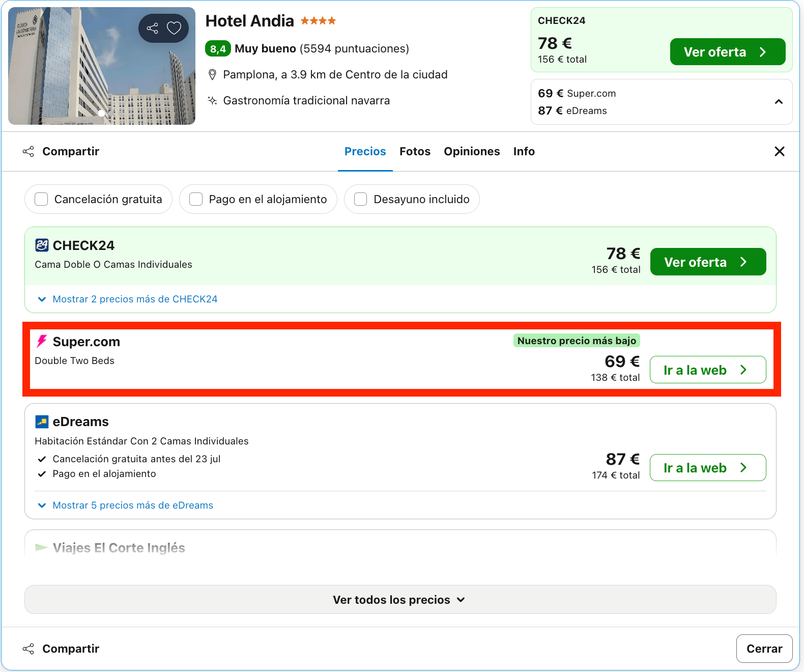
Task: Click the eDreams logo icon
Action: pyautogui.click(x=42, y=422)
